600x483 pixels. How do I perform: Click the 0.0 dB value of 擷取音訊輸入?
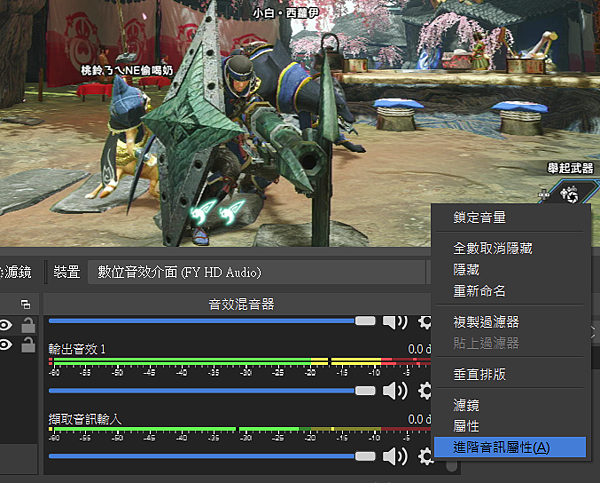[419, 419]
